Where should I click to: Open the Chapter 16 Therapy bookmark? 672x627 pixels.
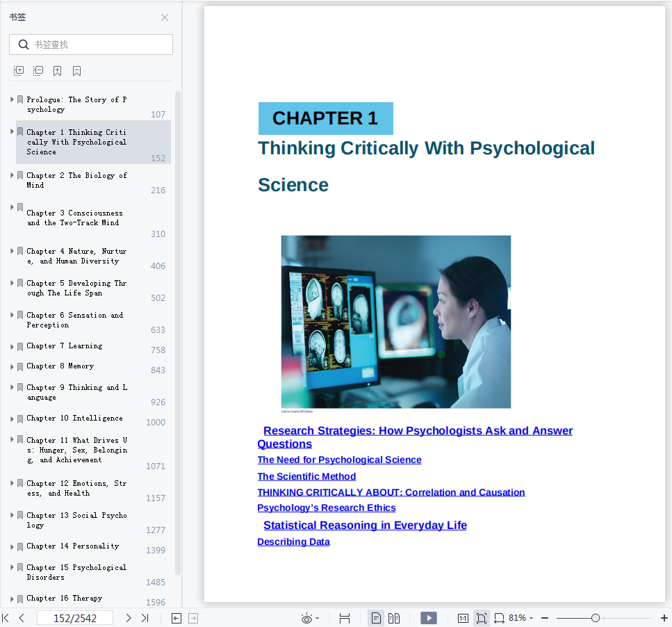pos(65,598)
